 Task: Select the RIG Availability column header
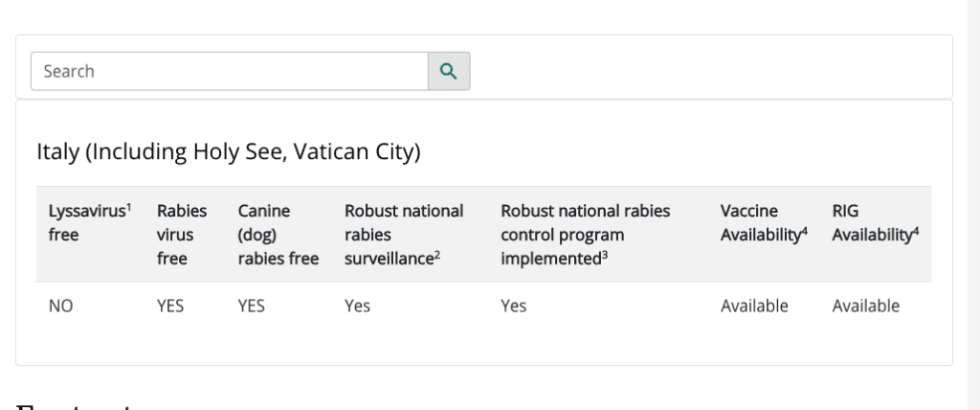pos(875,222)
